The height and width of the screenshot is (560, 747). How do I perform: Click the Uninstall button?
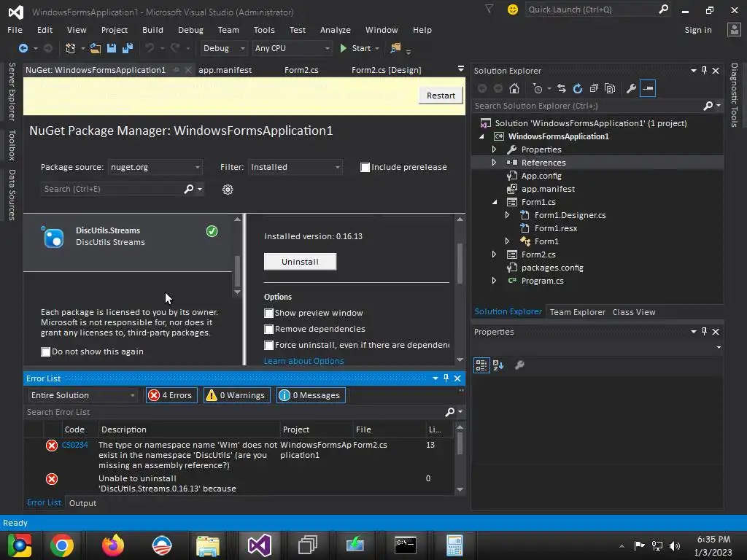click(x=300, y=262)
